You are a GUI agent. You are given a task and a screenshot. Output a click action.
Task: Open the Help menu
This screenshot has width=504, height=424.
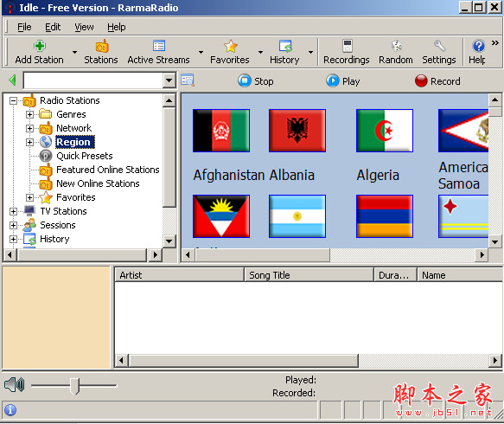tap(117, 27)
